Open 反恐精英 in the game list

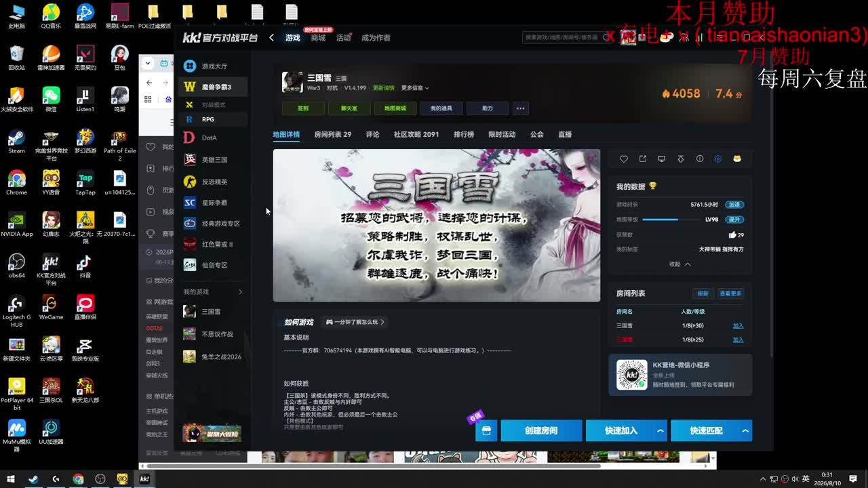point(213,182)
